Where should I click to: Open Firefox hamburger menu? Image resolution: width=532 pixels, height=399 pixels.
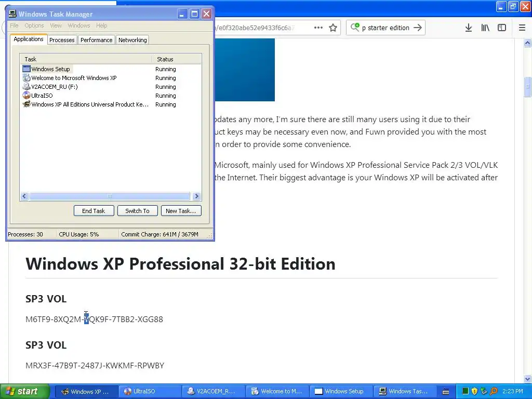(522, 28)
